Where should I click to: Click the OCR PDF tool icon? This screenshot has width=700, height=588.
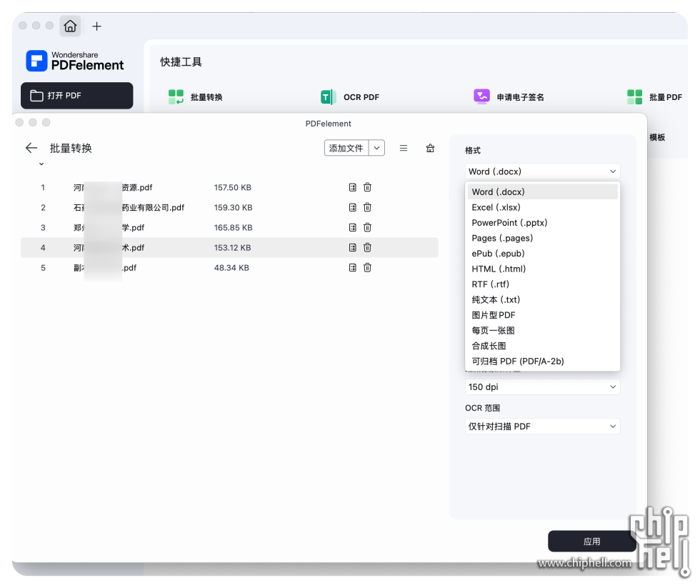[x=328, y=97]
